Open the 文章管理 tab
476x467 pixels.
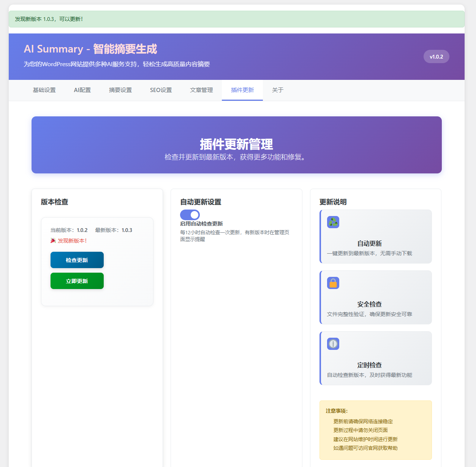point(201,90)
